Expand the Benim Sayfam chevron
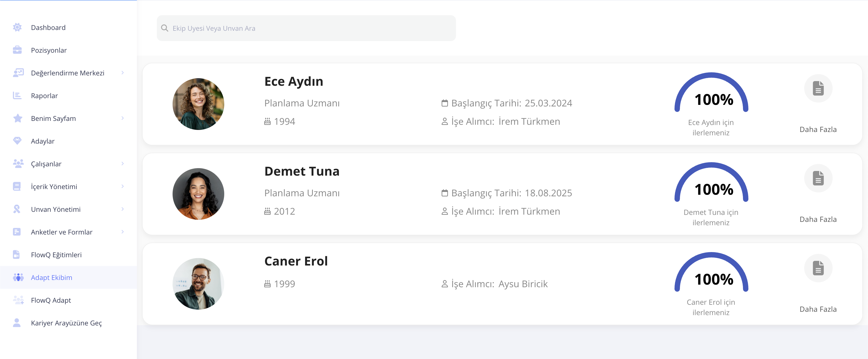 point(123,118)
